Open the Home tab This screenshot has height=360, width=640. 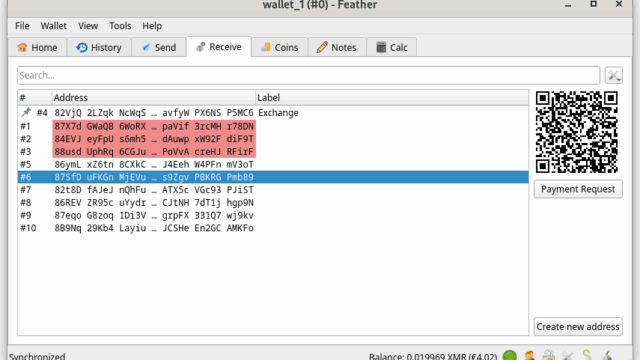point(37,47)
